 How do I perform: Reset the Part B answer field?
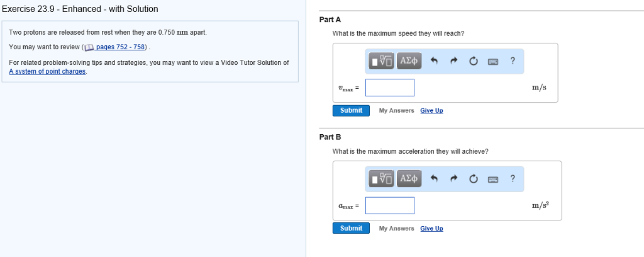pyautogui.click(x=473, y=180)
